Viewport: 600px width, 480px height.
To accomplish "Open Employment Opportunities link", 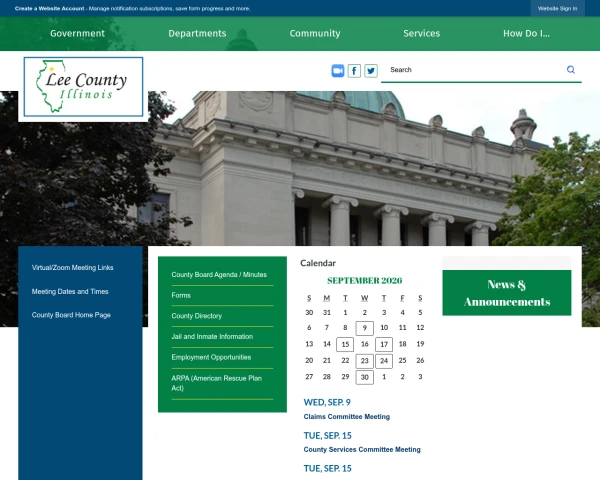I will coord(211,357).
